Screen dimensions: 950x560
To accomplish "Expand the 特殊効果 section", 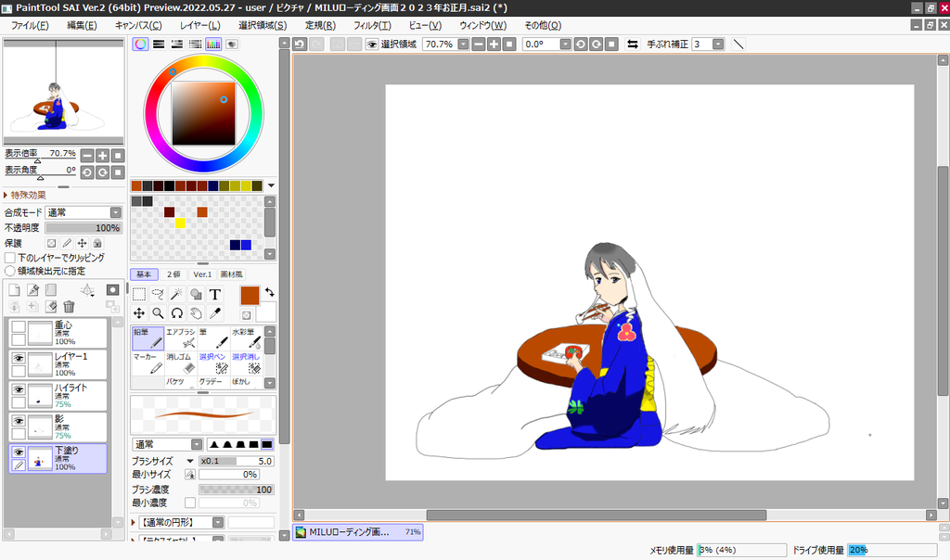I will (25, 195).
